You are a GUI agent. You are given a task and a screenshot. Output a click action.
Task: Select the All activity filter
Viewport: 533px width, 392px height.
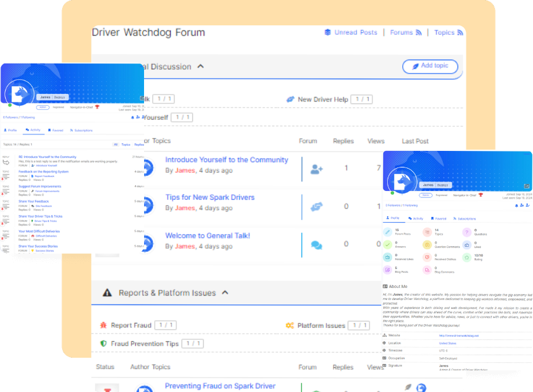(115, 145)
